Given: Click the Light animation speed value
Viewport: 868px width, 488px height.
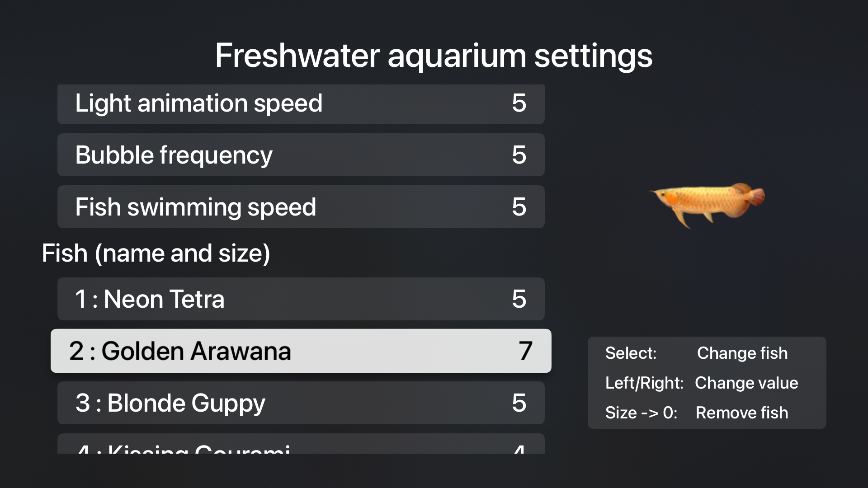Looking at the screenshot, I should pyautogui.click(x=519, y=103).
